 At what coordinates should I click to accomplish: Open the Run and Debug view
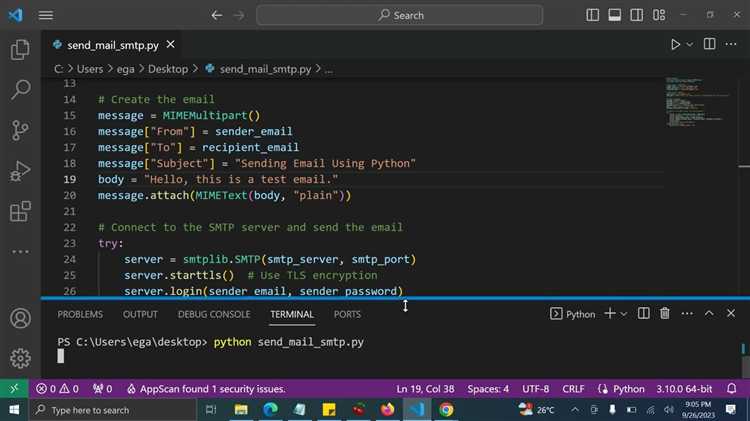20,171
